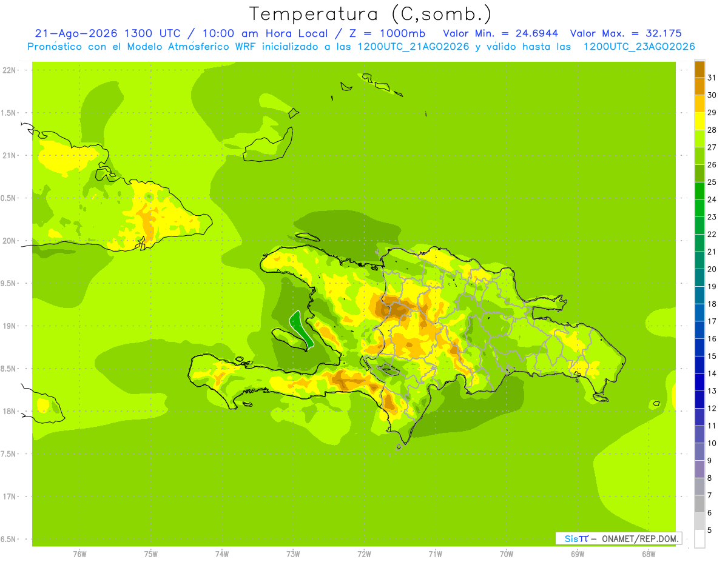Click the '73W' longitude label

tap(293, 554)
